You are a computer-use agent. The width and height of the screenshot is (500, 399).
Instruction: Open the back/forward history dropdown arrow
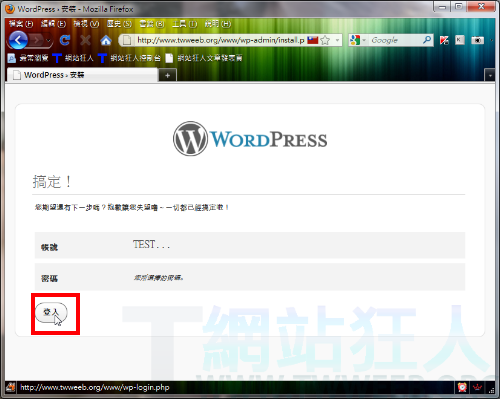49,41
